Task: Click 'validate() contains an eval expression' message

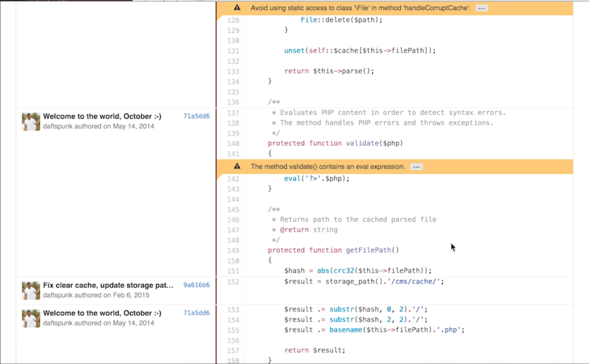Action: (x=328, y=167)
